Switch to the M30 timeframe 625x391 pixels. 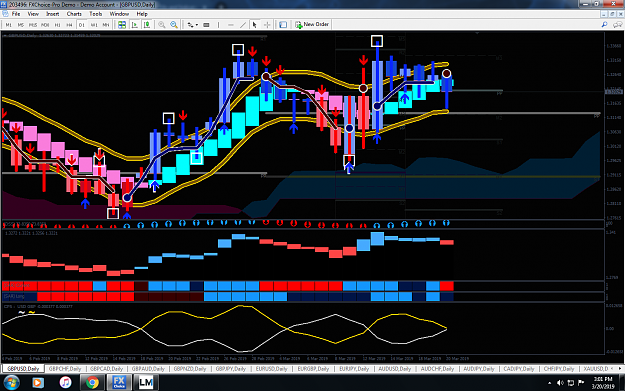(45, 25)
